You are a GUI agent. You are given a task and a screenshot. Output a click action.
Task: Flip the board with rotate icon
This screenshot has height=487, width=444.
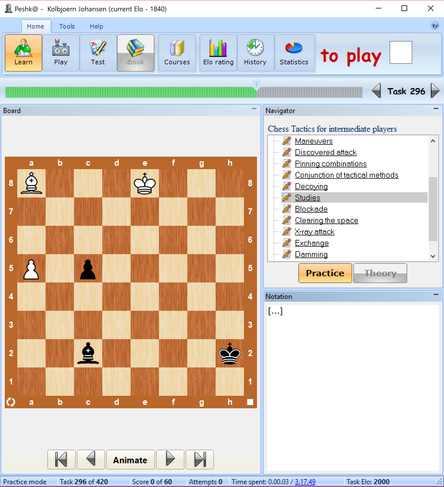pyautogui.click(x=11, y=402)
